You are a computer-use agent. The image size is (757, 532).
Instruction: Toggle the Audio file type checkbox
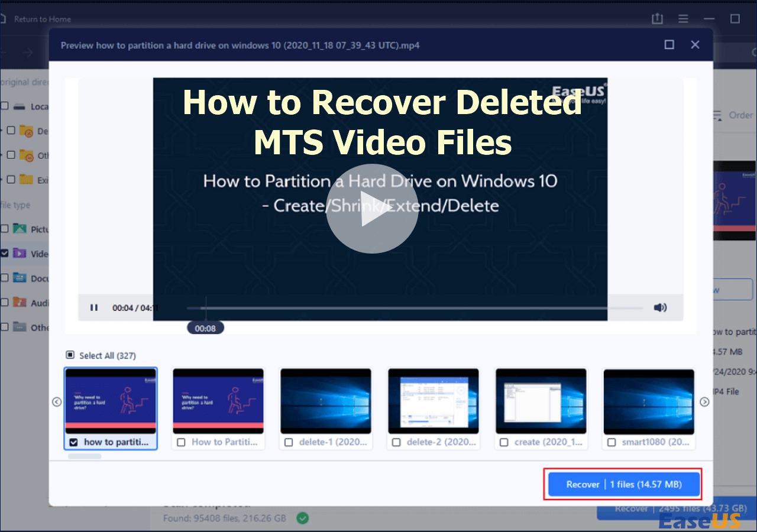click(5, 302)
